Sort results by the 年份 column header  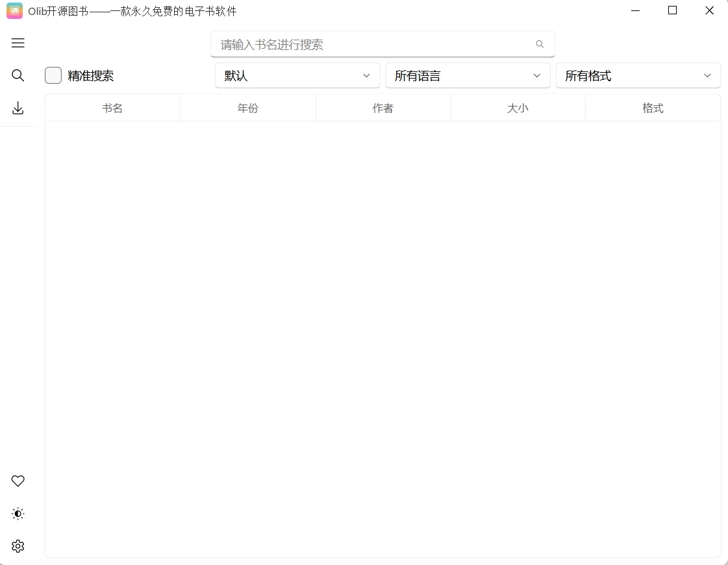click(247, 108)
